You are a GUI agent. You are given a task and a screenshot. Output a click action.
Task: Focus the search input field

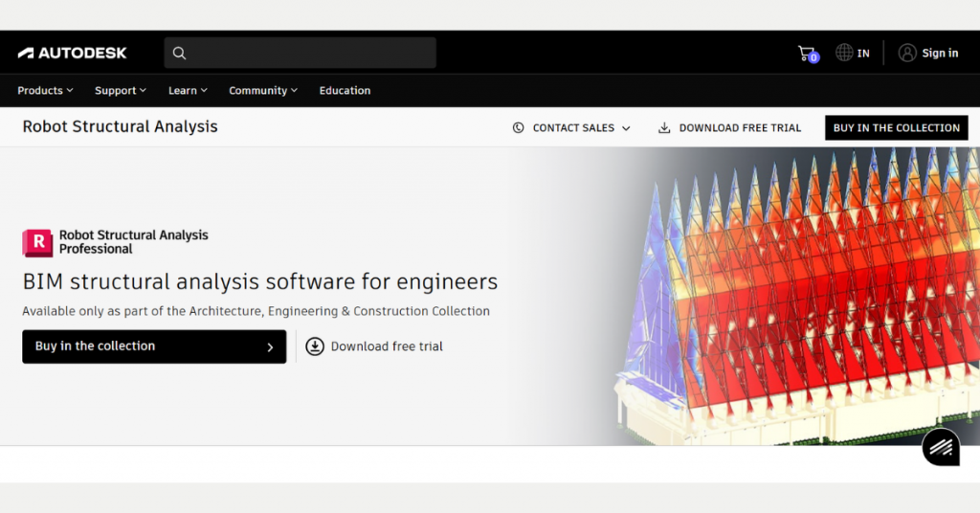point(300,53)
